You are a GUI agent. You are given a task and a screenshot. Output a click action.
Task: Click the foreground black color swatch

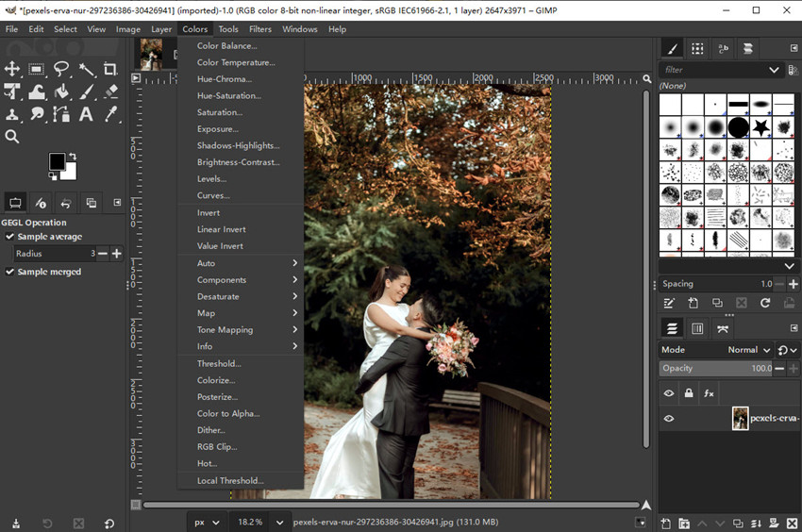click(57, 161)
